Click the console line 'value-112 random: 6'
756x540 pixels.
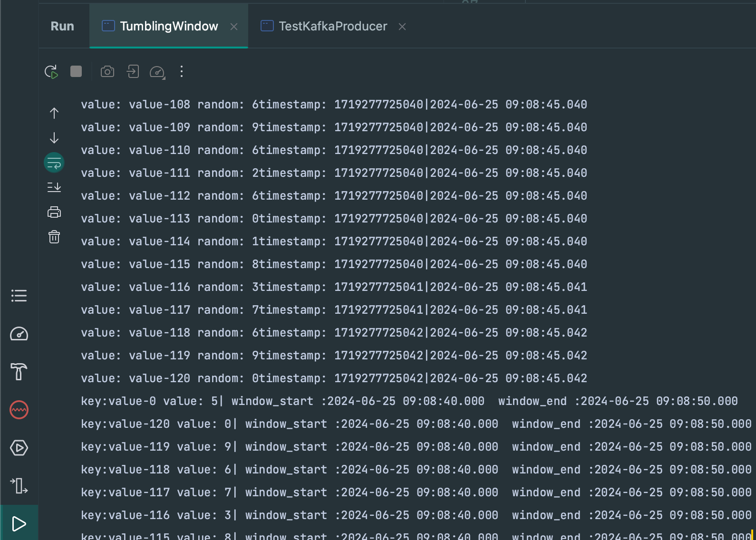(x=334, y=195)
